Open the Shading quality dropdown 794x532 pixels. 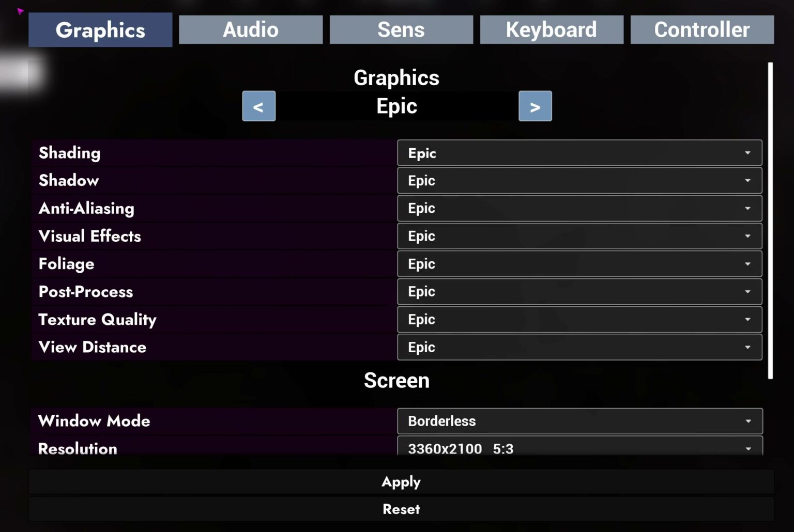pos(579,153)
